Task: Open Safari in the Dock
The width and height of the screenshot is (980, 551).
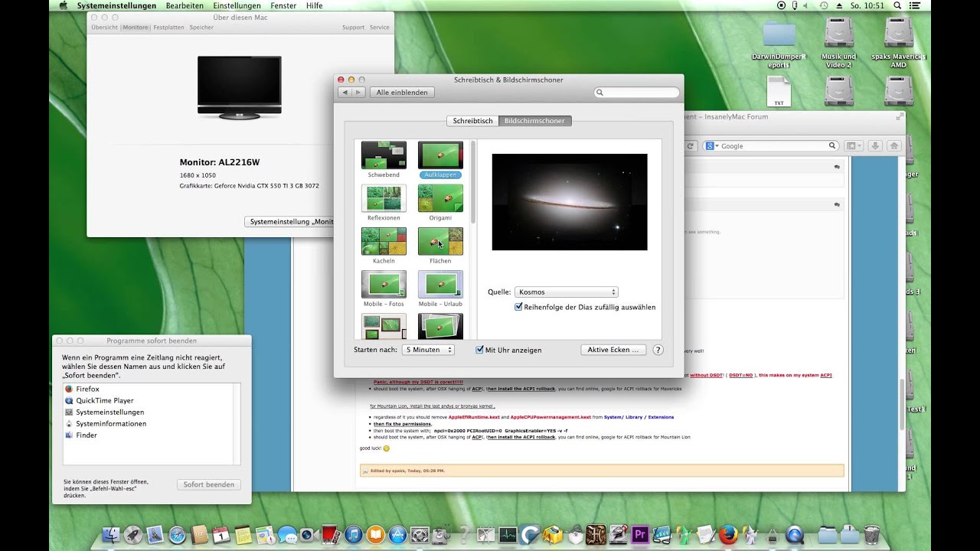Action: tap(177, 534)
